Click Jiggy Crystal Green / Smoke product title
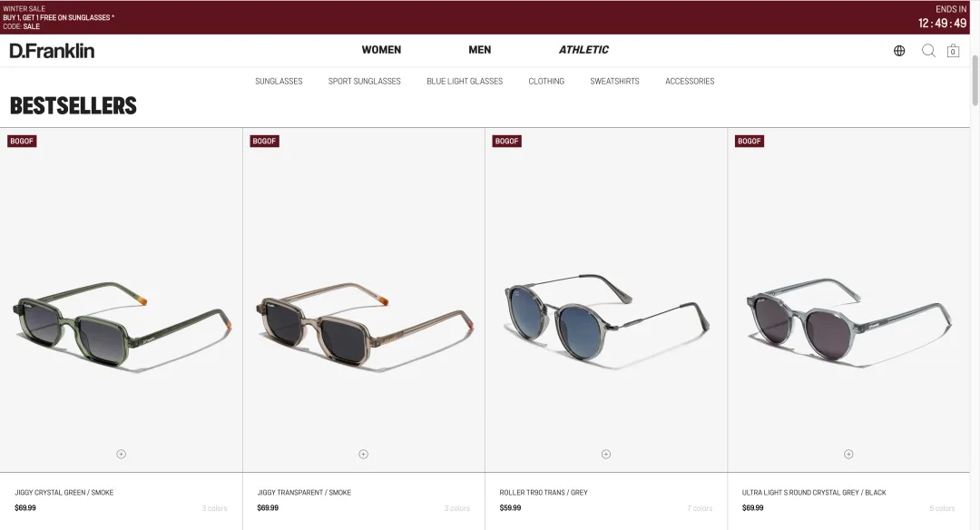The image size is (980, 530). (x=64, y=493)
